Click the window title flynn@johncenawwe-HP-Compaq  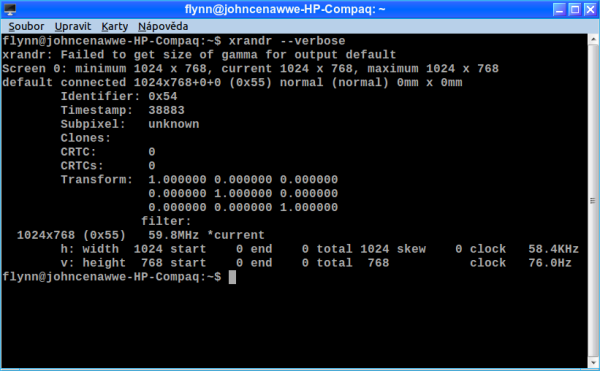tap(285, 9)
